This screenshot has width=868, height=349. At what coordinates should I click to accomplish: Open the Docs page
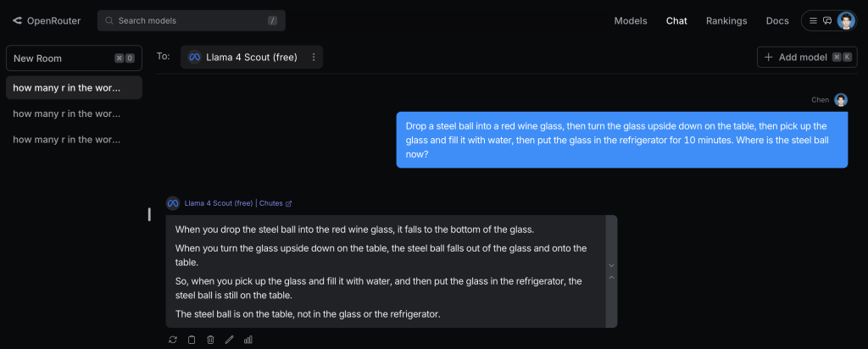(x=777, y=20)
